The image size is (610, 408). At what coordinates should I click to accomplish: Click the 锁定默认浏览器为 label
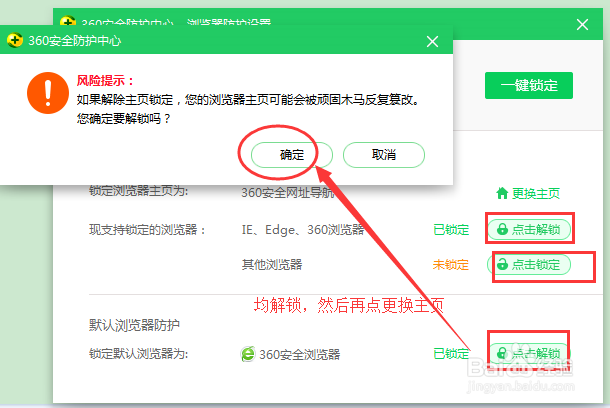click(138, 354)
